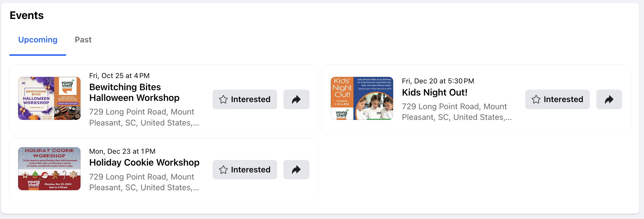Viewport: 644px width, 219px height.
Task: Click the Fri, Oct 25 at 4 PM date
Action: 119,76
